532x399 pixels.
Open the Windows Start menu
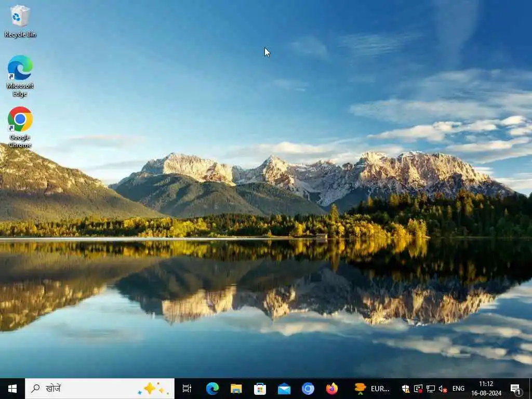12,389
